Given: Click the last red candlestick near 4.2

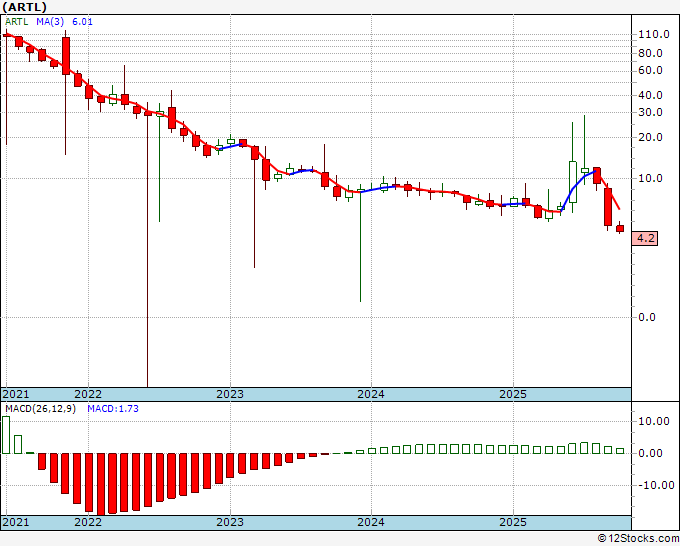Looking at the screenshot, I should 620,228.
